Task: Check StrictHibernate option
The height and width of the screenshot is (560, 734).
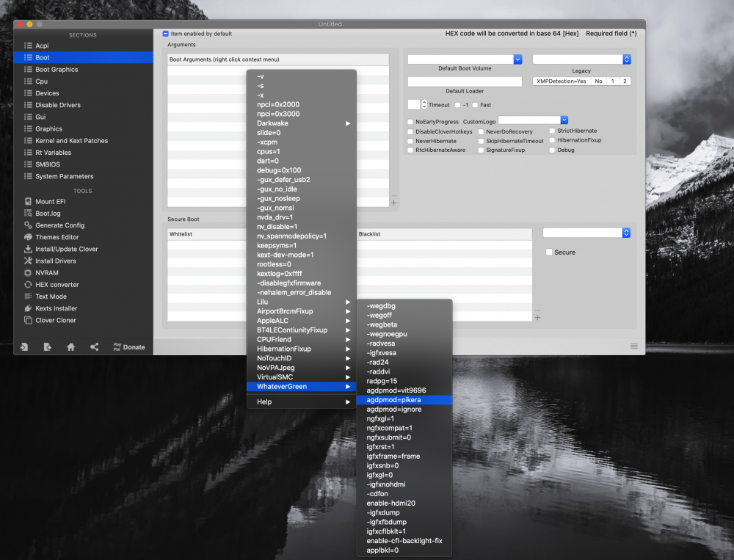Action: pyautogui.click(x=552, y=131)
